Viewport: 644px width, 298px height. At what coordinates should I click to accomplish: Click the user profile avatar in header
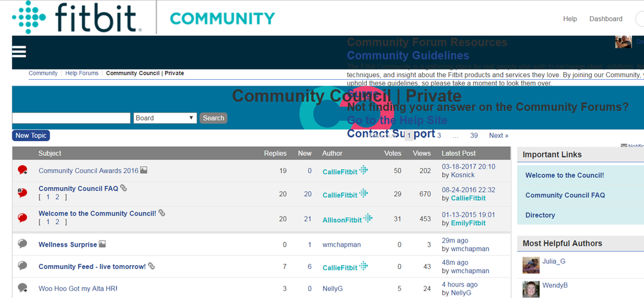[x=623, y=42]
